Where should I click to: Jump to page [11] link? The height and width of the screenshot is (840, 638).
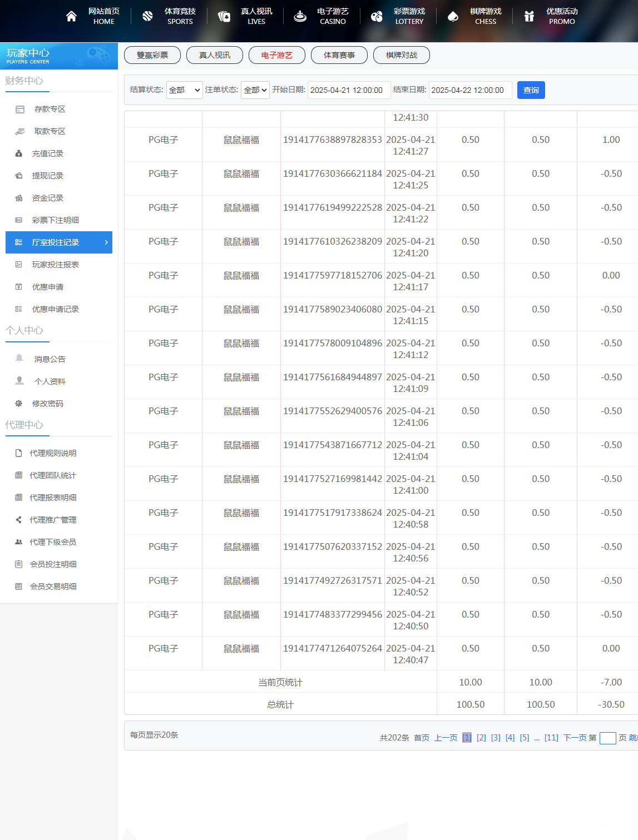(551, 738)
